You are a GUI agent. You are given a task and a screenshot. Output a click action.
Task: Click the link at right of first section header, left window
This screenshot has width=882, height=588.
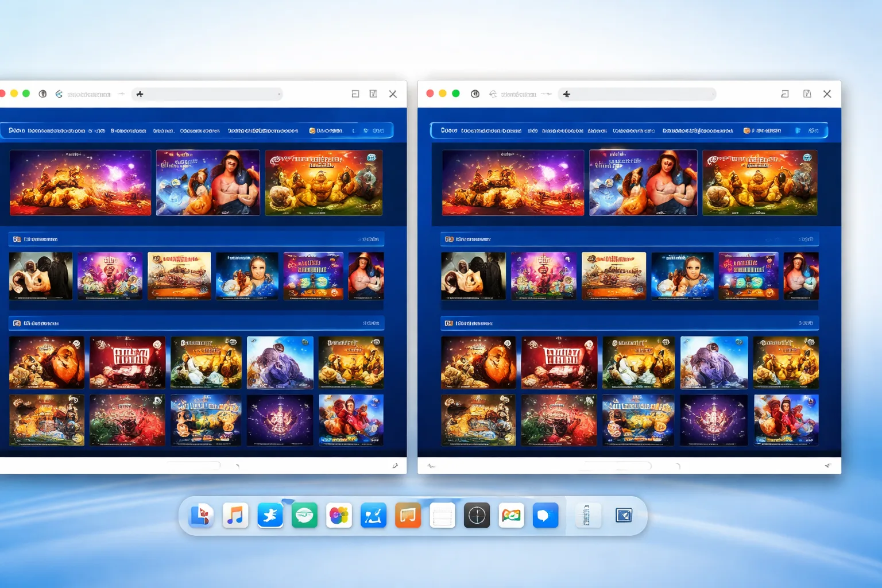click(x=369, y=239)
